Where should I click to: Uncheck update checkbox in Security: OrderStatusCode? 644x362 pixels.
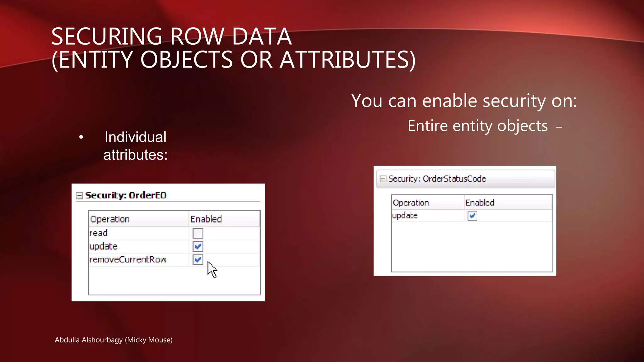point(472,216)
